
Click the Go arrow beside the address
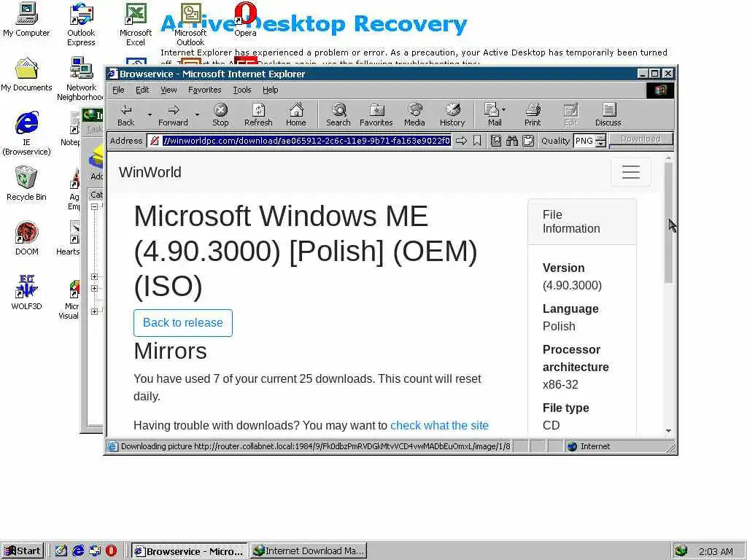461,141
